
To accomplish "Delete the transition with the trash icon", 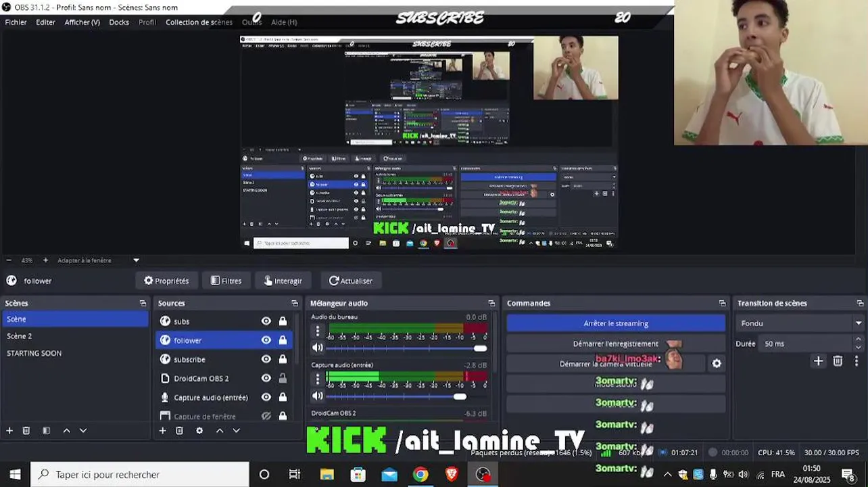I will (x=838, y=361).
